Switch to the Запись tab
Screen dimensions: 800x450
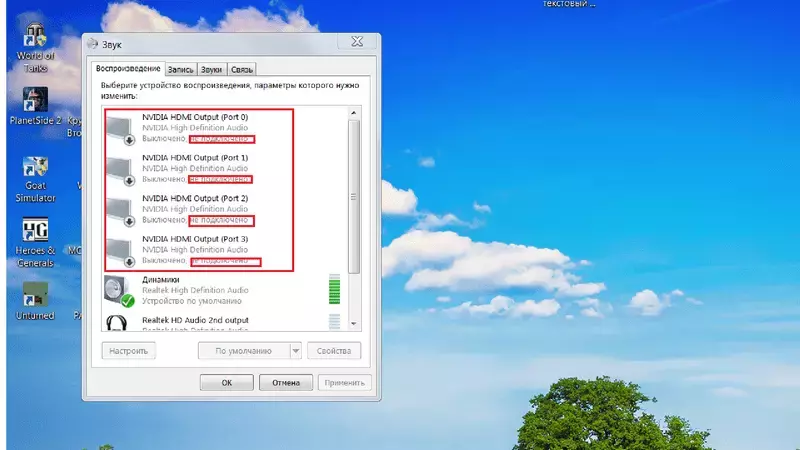tap(181, 69)
